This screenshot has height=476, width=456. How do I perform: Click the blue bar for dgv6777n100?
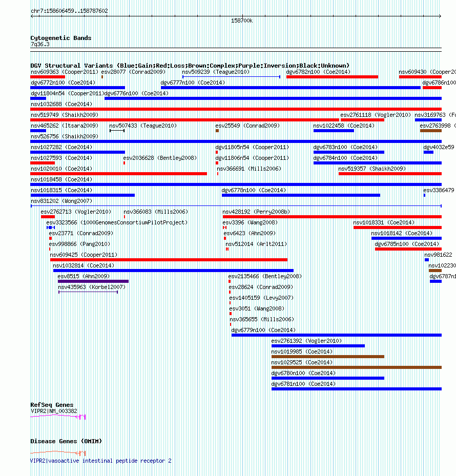(x=291, y=88)
